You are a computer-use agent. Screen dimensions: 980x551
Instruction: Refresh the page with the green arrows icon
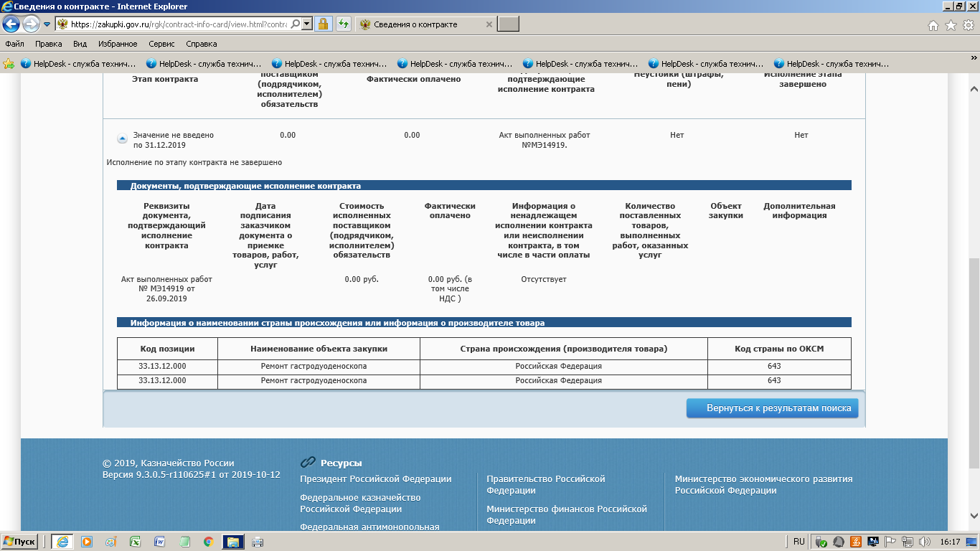pos(344,24)
